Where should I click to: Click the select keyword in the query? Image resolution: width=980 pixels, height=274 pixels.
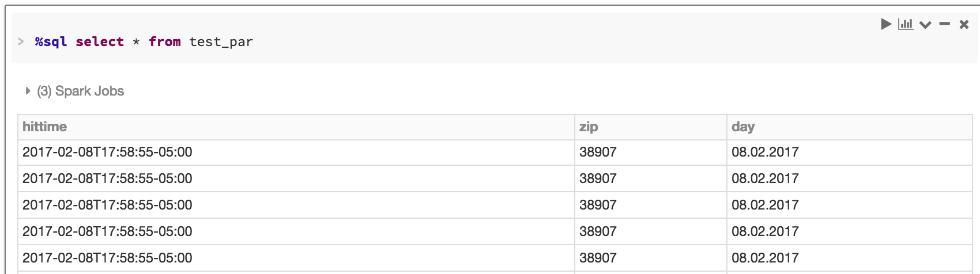100,41
